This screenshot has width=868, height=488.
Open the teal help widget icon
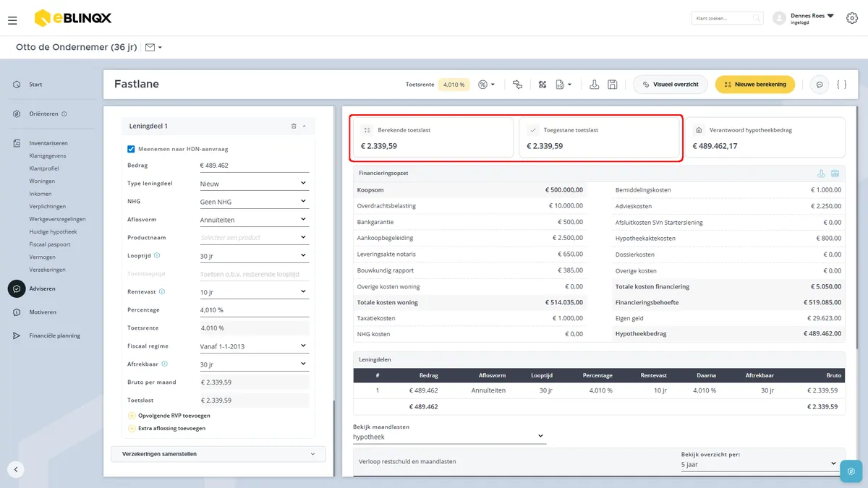tap(851, 471)
